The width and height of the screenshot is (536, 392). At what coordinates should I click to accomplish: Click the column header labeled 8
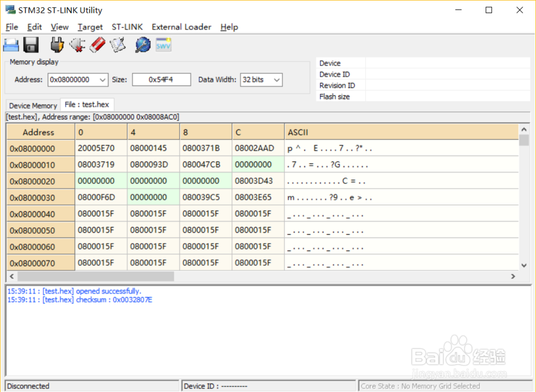click(206, 132)
